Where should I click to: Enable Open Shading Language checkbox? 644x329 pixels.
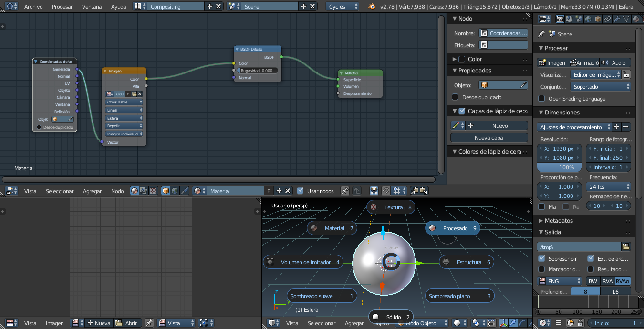[x=541, y=99]
